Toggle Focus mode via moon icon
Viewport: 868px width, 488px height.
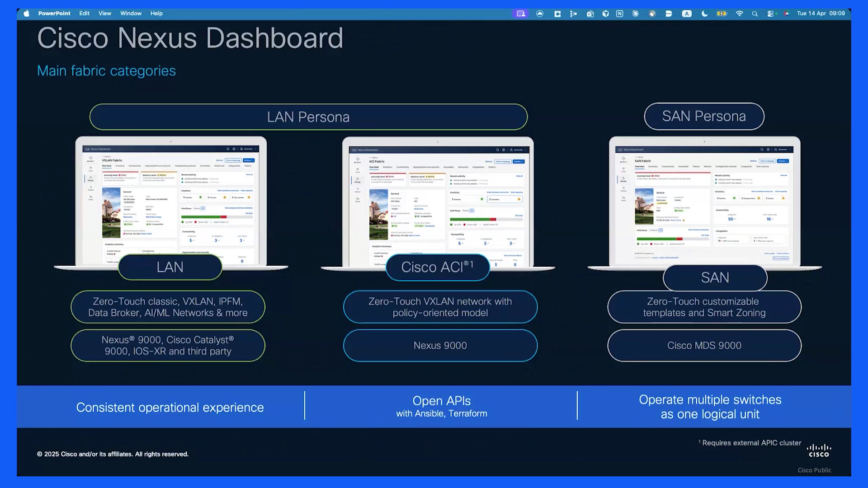click(704, 14)
